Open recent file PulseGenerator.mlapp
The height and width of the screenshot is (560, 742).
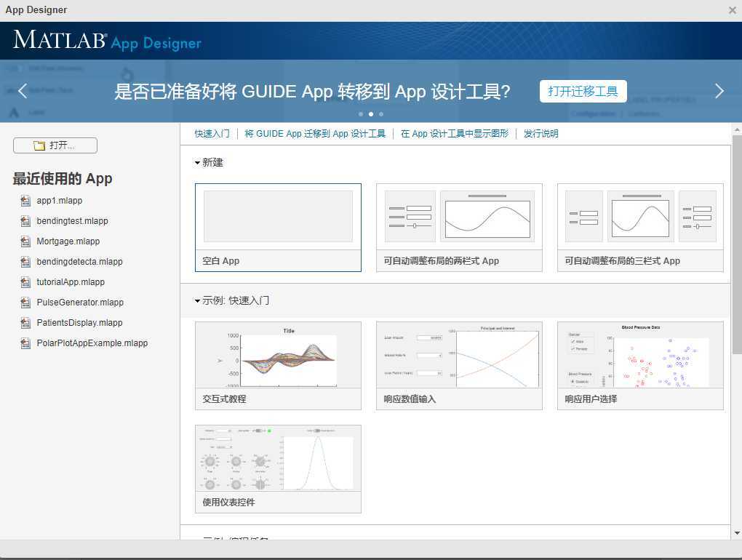pyautogui.click(x=80, y=303)
